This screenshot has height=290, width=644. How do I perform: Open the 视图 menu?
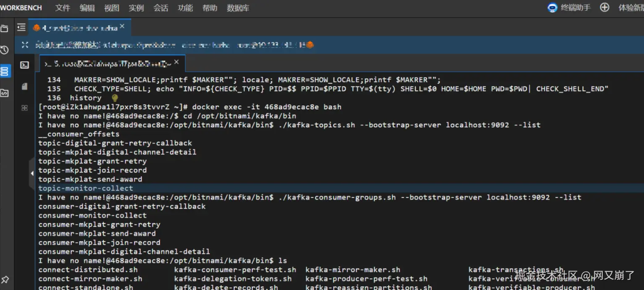coord(112,8)
